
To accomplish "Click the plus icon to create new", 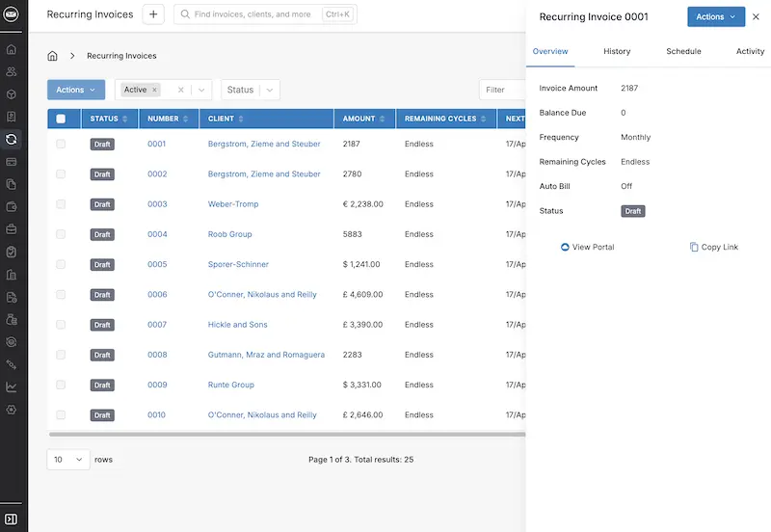I will point(153,14).
